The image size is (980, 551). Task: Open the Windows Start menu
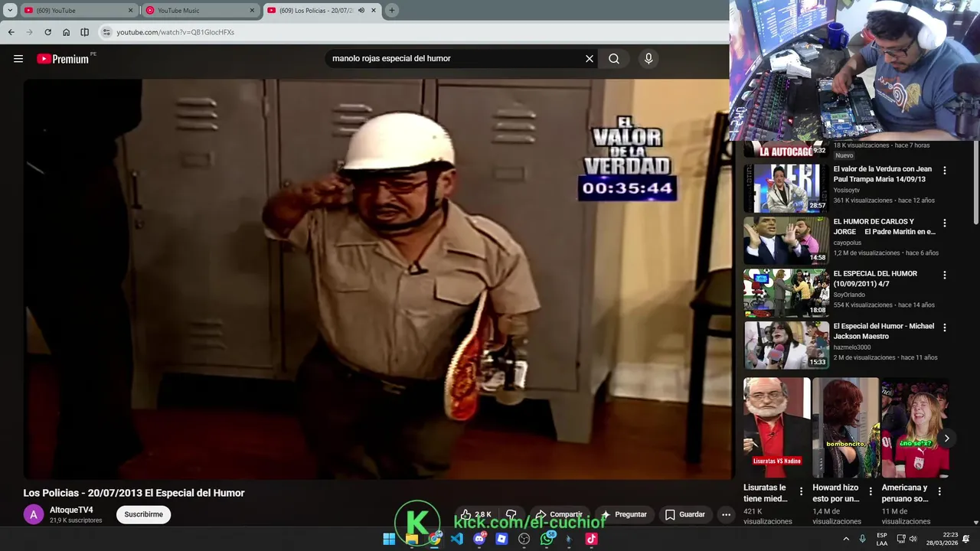(x=389, y=539)
